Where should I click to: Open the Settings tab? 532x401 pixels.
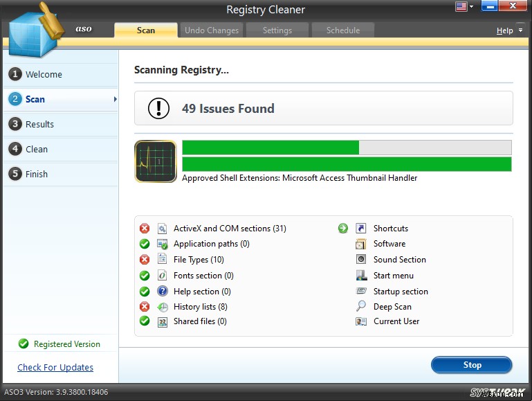(x=277, y=30)
